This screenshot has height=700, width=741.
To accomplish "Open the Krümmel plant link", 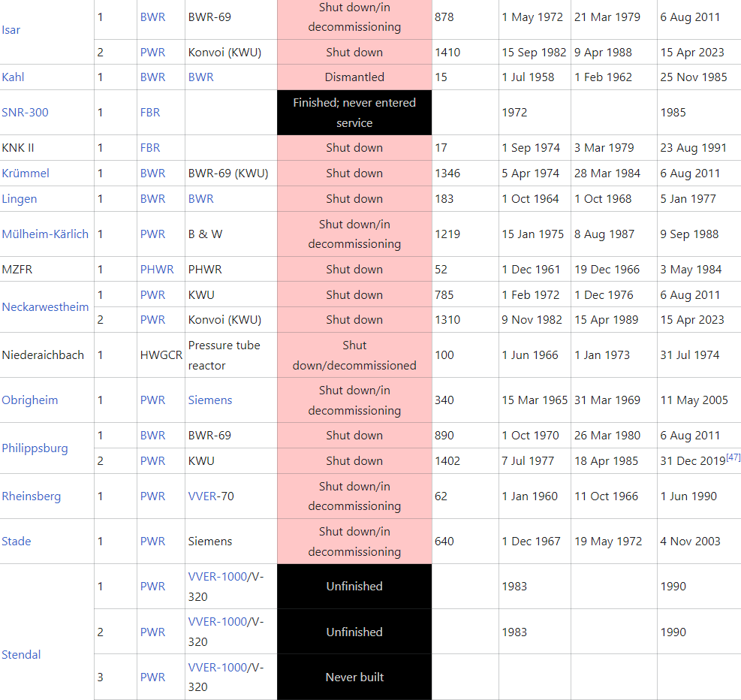I will [x=26, y=173].
